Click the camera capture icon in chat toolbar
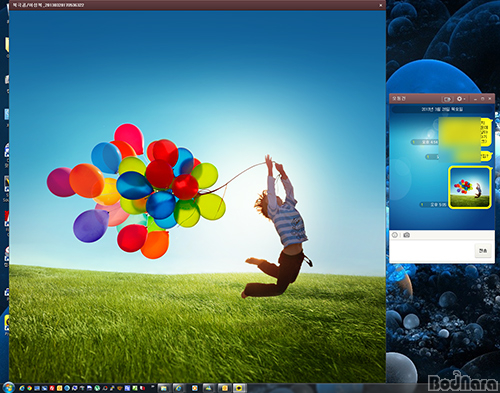This screenshot has height=393, width=500. click(x=406, y=235)
